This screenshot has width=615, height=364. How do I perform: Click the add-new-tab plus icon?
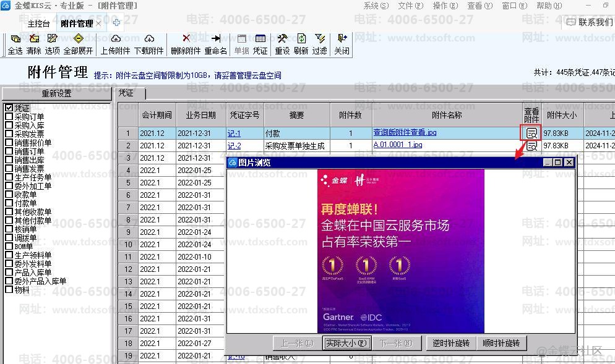pyautogui.click(x=116, y=23)
